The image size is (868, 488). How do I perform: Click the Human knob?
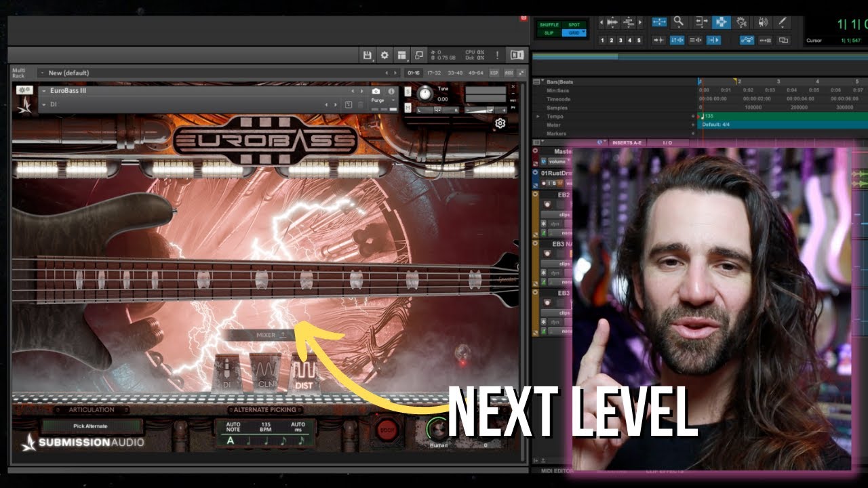coord(438,428)
